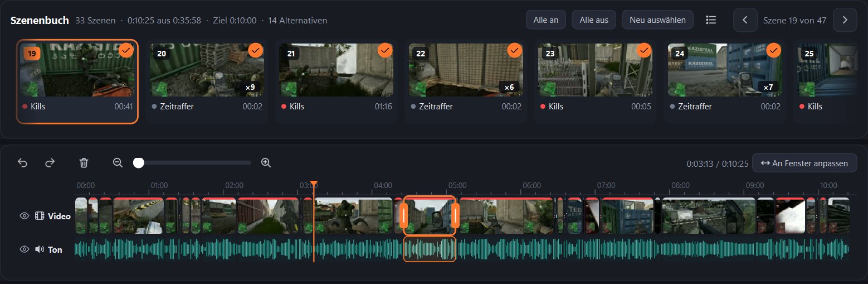Click the 09:00 mark on timeline ruler
Image resolution: width=868 pixels, height=284 pixels.
pyautogui.click(x=755, y=185)
